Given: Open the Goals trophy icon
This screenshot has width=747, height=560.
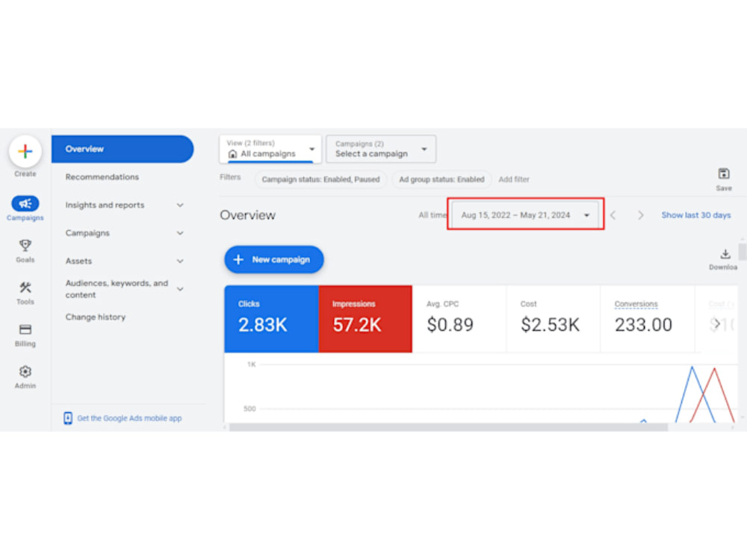Looking at the screenshot, I should pyautogui.click(x=25, y=245).
